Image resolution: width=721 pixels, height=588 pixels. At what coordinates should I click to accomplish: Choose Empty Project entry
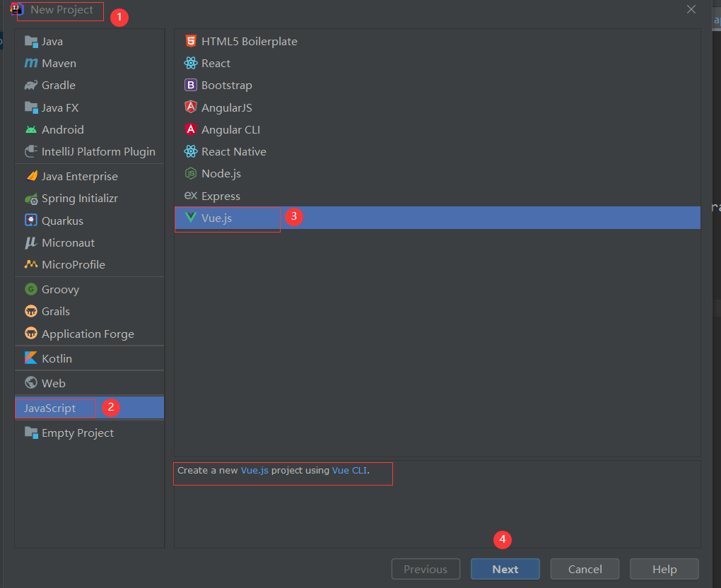89,433
